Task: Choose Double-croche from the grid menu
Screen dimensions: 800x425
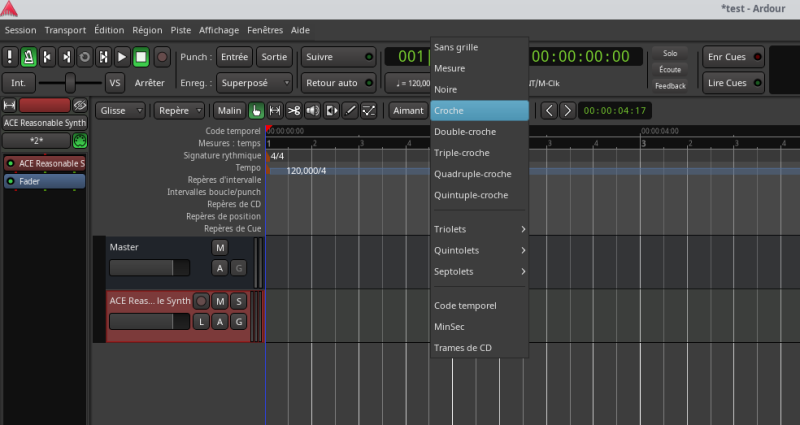Action: click(x=465, y=131)
